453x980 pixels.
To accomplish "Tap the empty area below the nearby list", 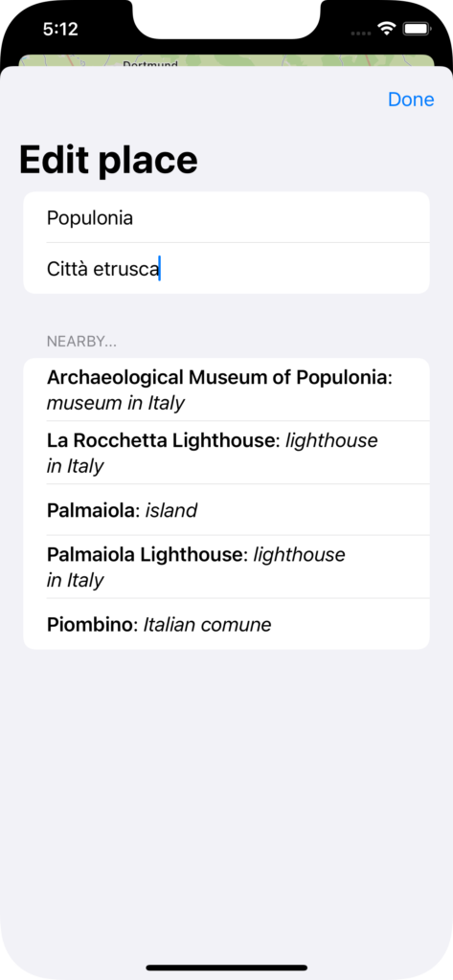I will (226, 800).
